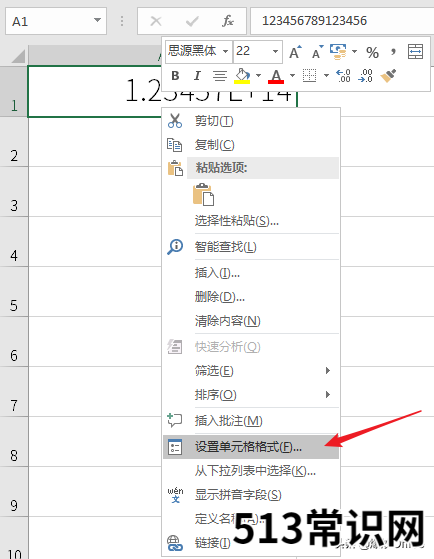Screen dimensions: 434x559
Task: Apply percent style format
Action: point(372,52)
